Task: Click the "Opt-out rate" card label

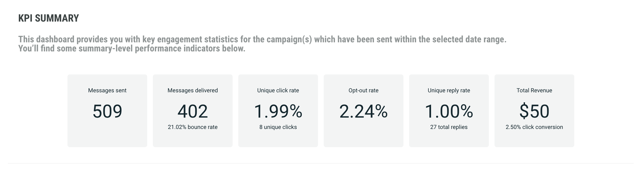Action: (x=363, y=90)
